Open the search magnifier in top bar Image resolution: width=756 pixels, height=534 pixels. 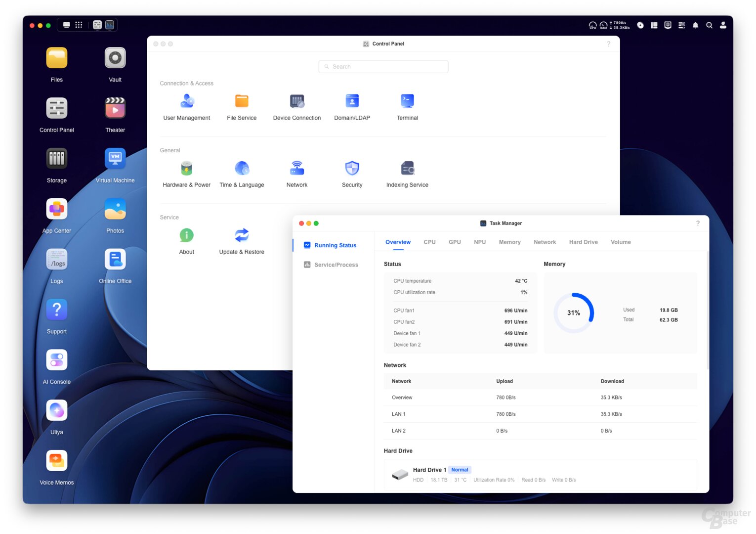coord(709,25)
